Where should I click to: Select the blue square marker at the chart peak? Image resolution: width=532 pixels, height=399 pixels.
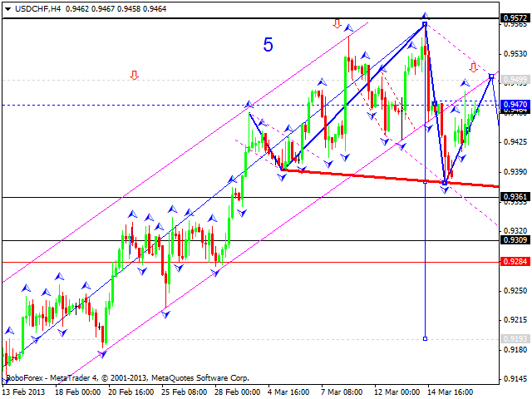[x=425, y=24]
